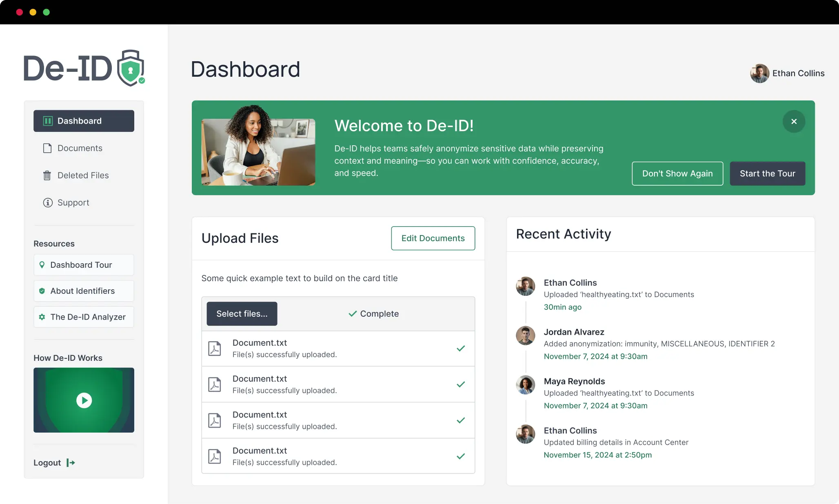The image size is (839, 504).
Task: Open the 'November 15, 2024 at 2:50pm' activity link
Action: (x=598, y=455)
